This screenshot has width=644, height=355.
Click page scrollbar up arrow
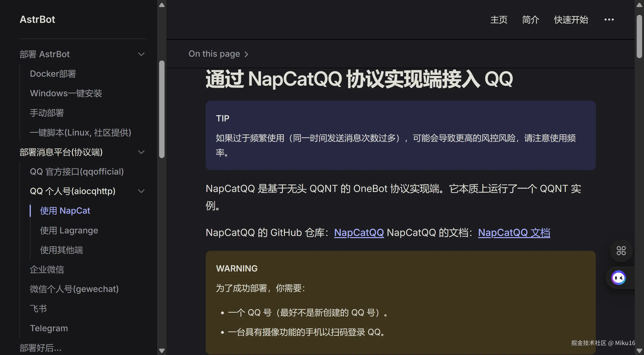pyautogui.click(x=639, y=5)
